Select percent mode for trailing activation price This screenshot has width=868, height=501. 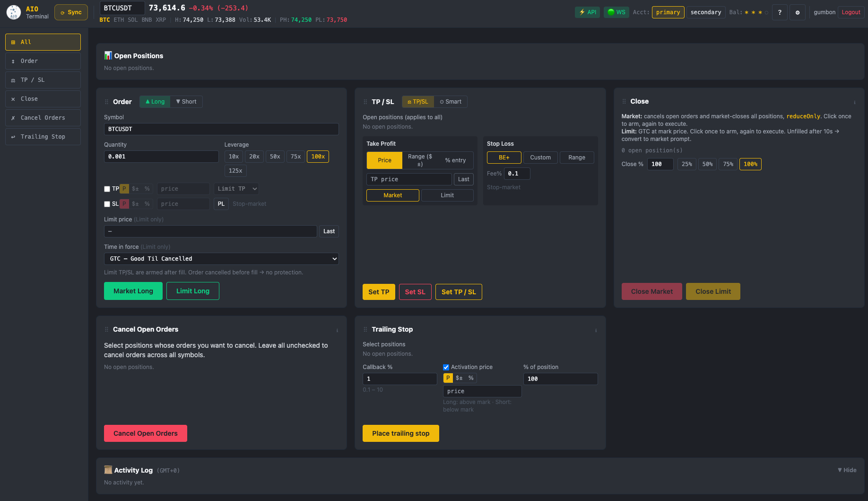471,378
